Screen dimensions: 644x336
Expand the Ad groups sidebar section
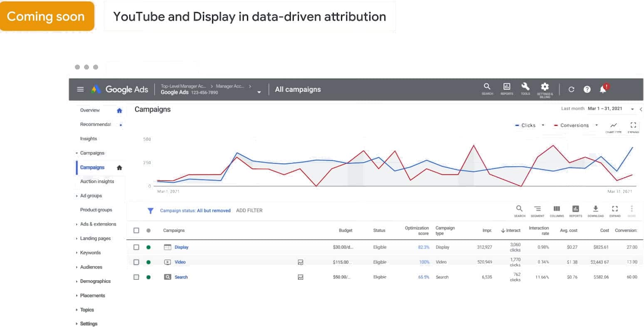[x=77, y=196]
